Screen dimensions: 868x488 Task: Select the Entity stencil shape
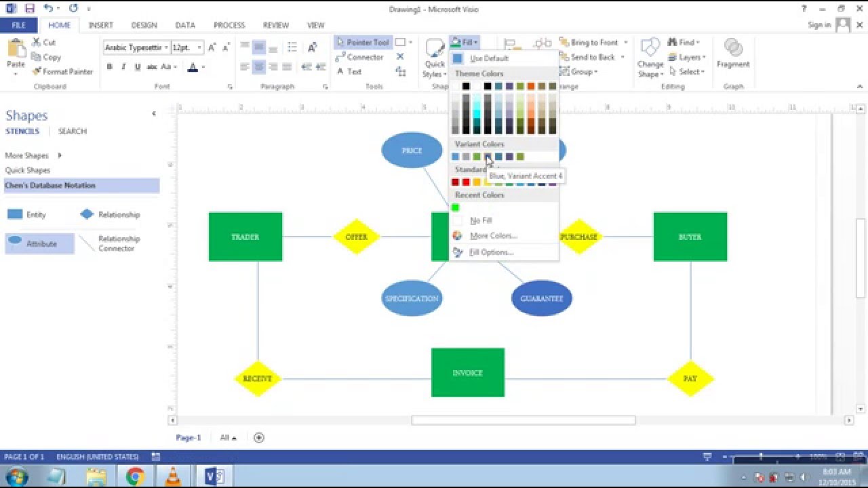pos(26,214)
